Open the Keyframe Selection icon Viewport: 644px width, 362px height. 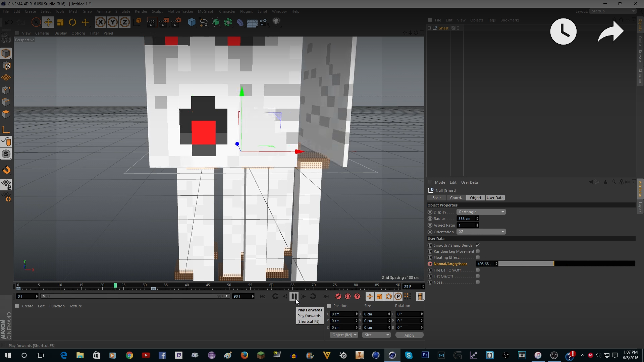tap(357, 296)
